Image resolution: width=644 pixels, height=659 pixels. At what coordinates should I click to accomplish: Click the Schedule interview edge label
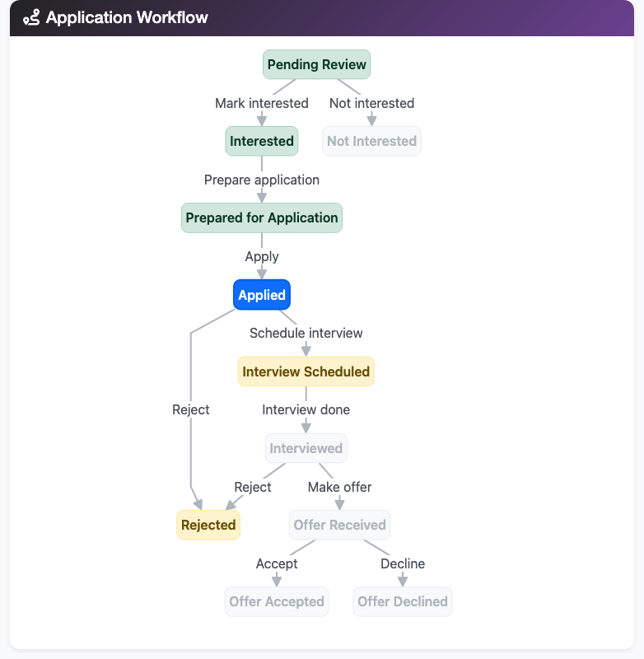[306, 333]
